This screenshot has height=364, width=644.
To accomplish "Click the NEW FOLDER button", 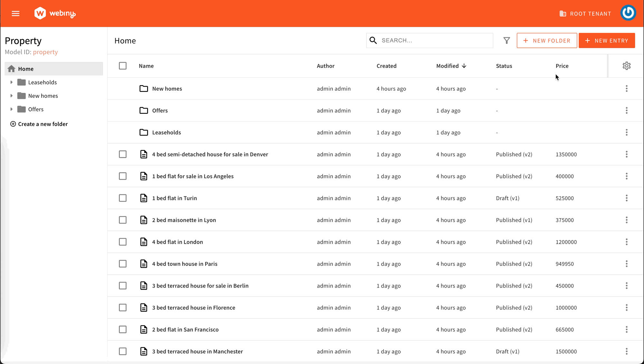I will click(547, 40).
